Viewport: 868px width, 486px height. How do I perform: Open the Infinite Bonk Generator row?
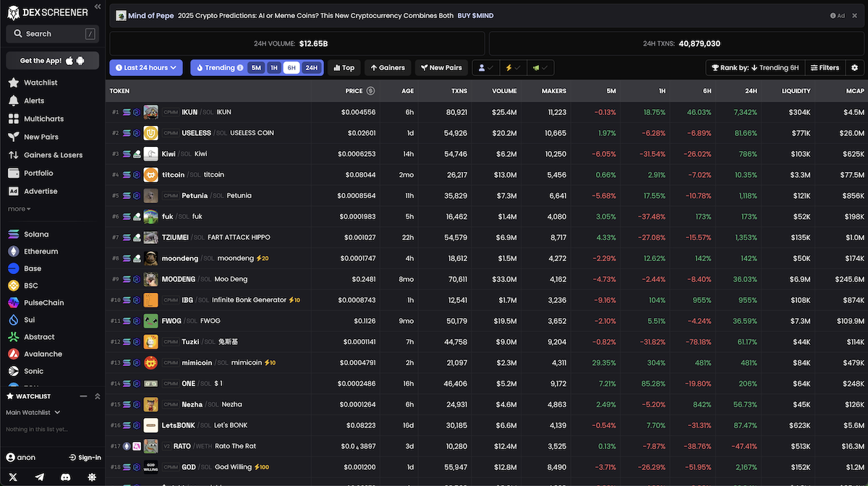click(487, 300)
